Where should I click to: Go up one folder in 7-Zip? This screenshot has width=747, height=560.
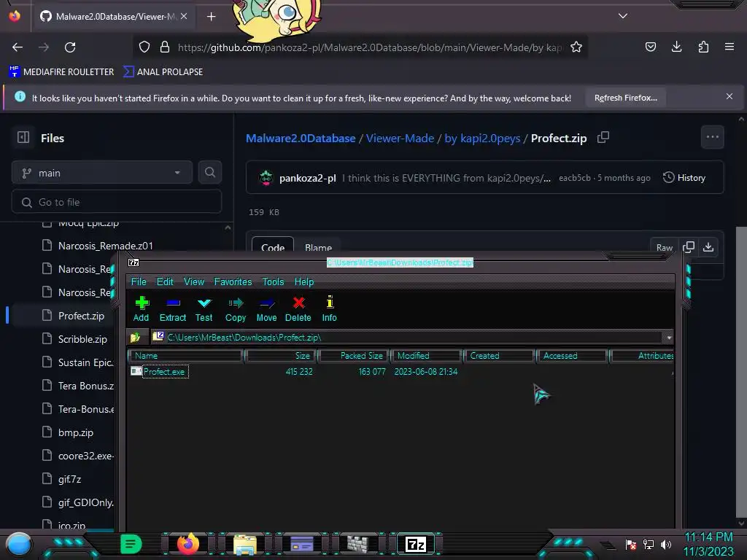point(135,338)
